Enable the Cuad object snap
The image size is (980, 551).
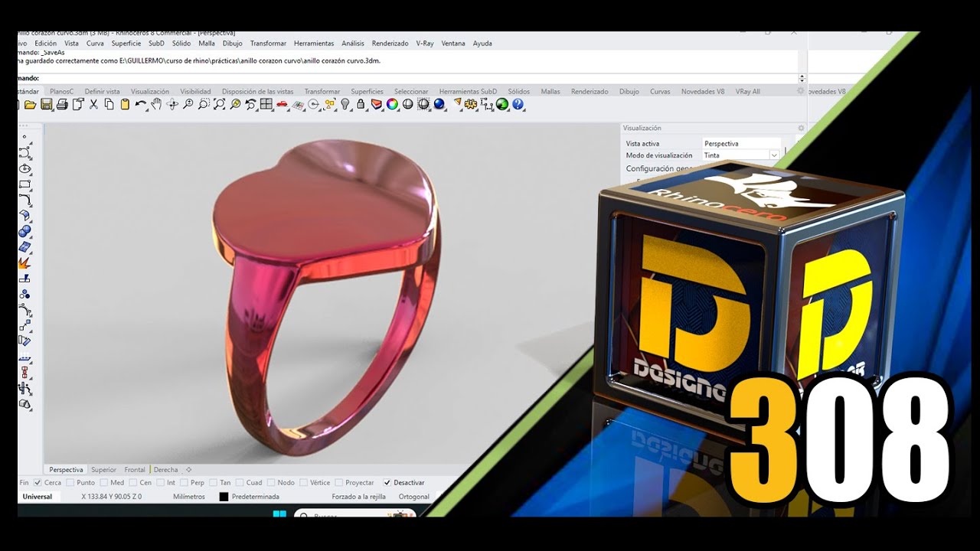[x=240, y=483]
